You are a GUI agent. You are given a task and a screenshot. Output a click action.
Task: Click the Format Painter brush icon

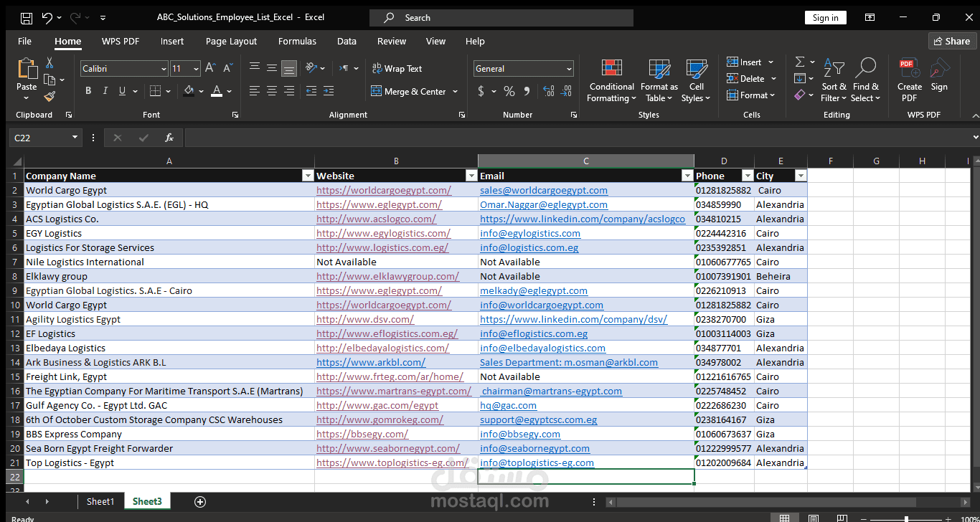pos(50,96)
